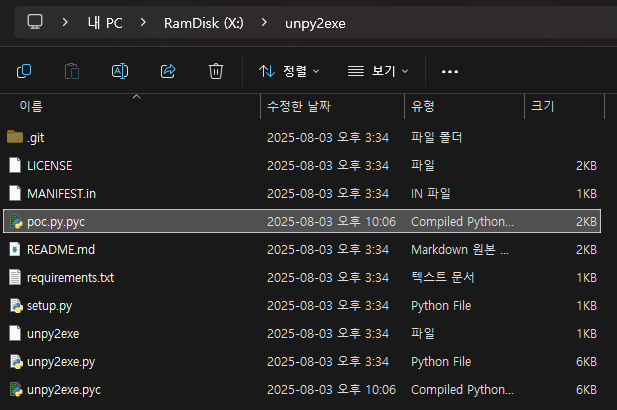Click the poc.py.pyc Python icon
The width and height of the screenshot is (617, 410).
16,222
